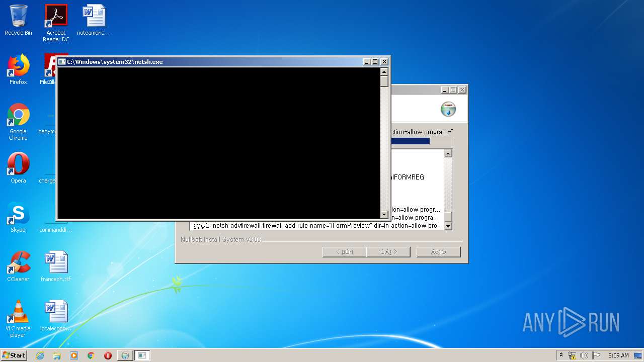Open the Recycle Bin desktop icon

coord(18,20)
